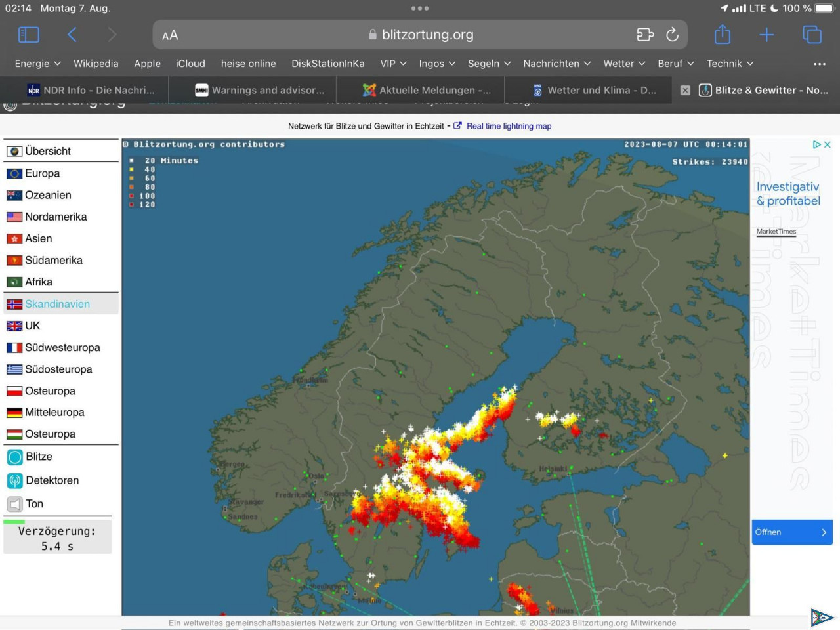Follow the Real time lightning map link
This screenshot has width=840, height=630.
pyautogui.click(x=509, y=126)
